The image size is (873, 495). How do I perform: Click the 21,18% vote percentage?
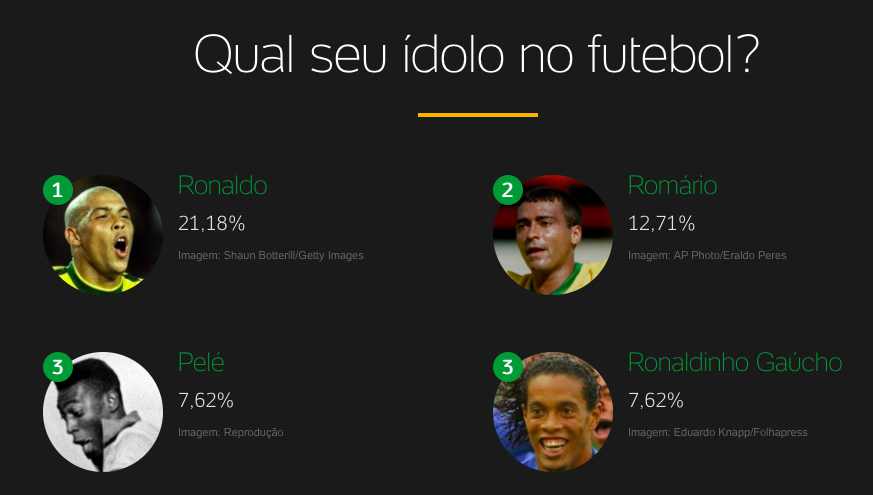coord(211,223)
